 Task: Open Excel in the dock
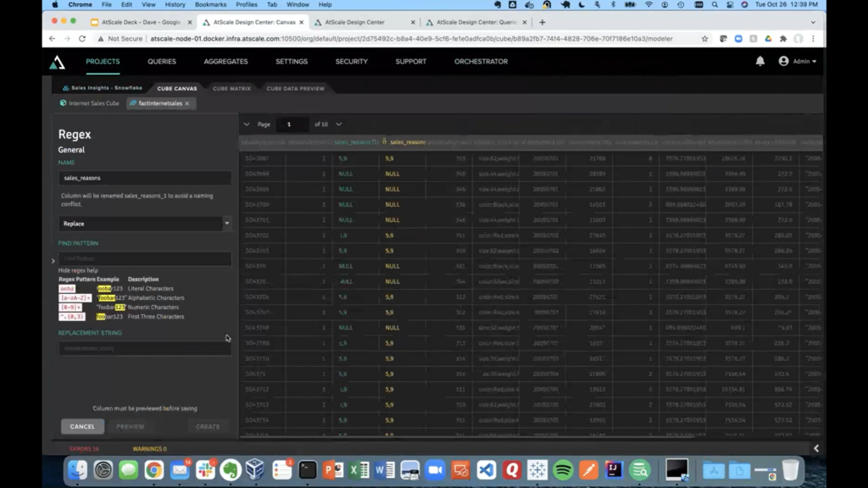pos(359,470)
